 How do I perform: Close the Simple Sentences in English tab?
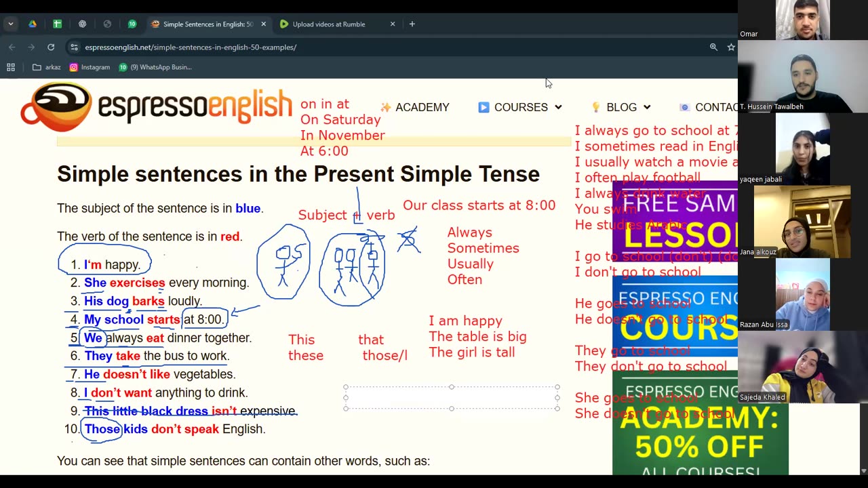263,24
